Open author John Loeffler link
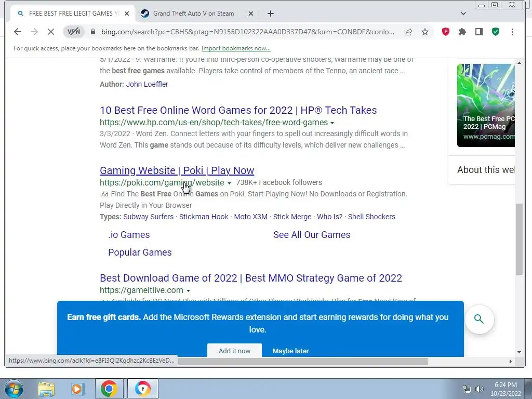 tap(147, 84)
